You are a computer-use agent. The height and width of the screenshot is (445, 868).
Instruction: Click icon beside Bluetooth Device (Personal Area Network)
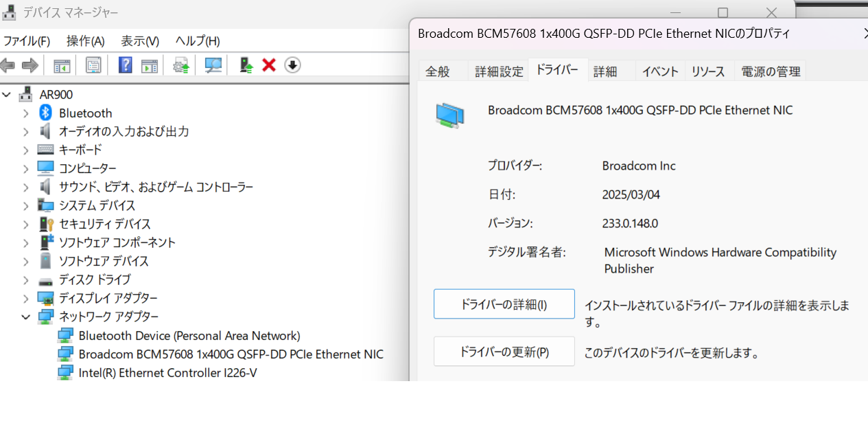pyautogui.click(x=65, y=336)
